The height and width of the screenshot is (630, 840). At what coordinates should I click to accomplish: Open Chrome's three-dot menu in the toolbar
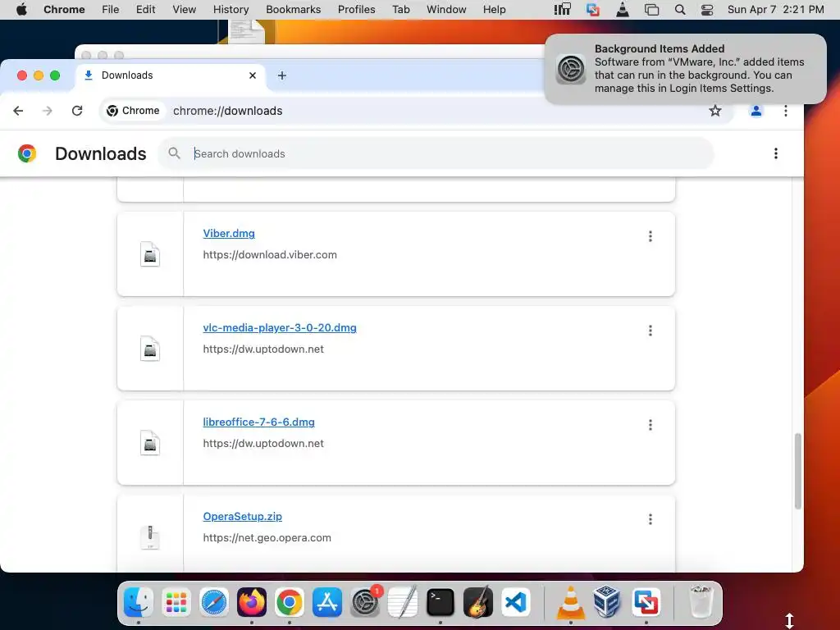coord(785,111)
